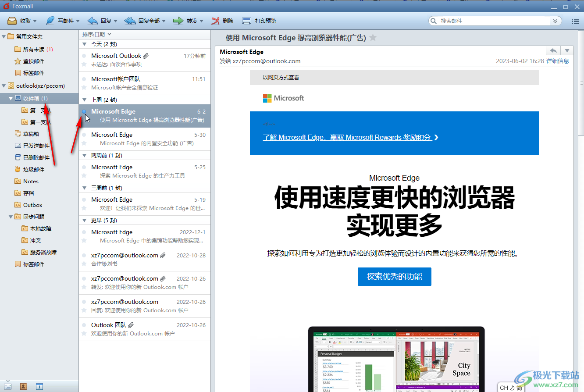
Task: Toggle star on Microsoft Outlook 未送达 email
Action: click(x=84, y=64)
